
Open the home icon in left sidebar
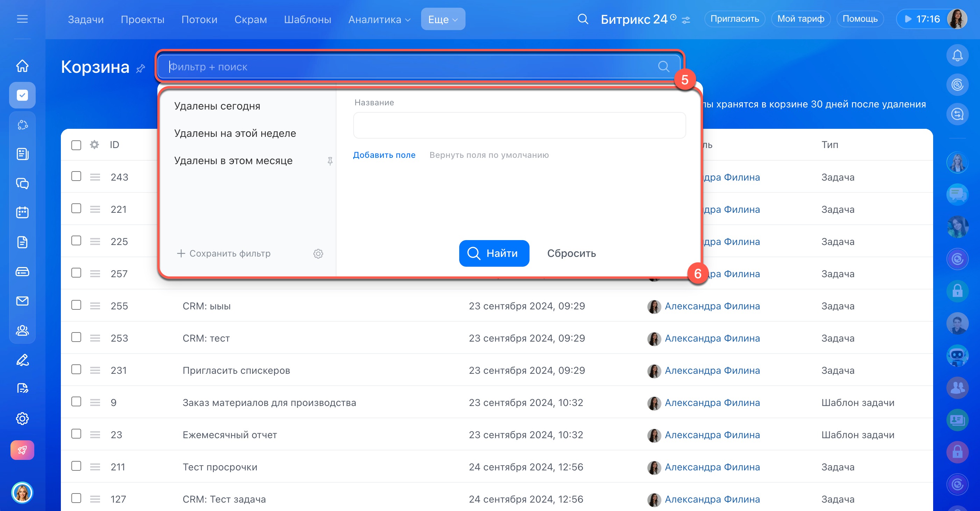22,65
